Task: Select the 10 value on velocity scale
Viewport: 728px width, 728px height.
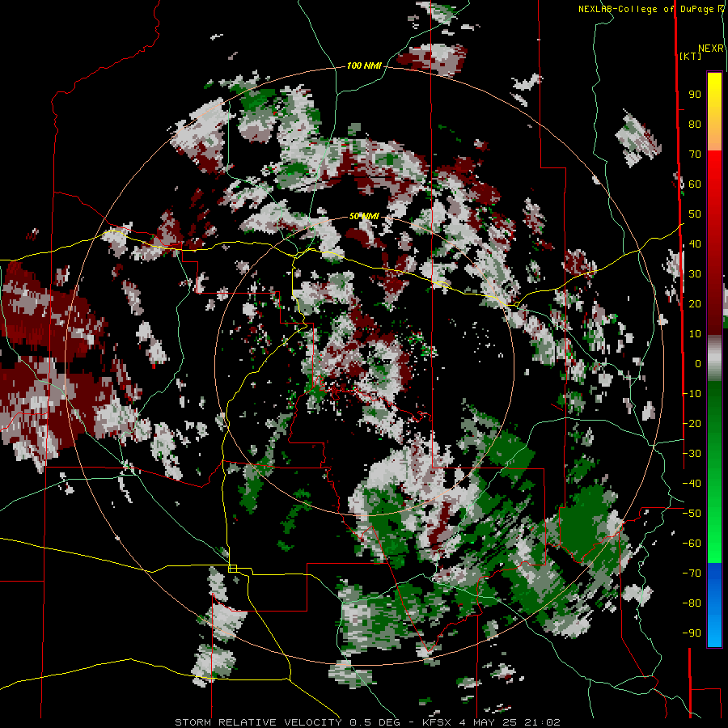Action: tap(695, 334)
